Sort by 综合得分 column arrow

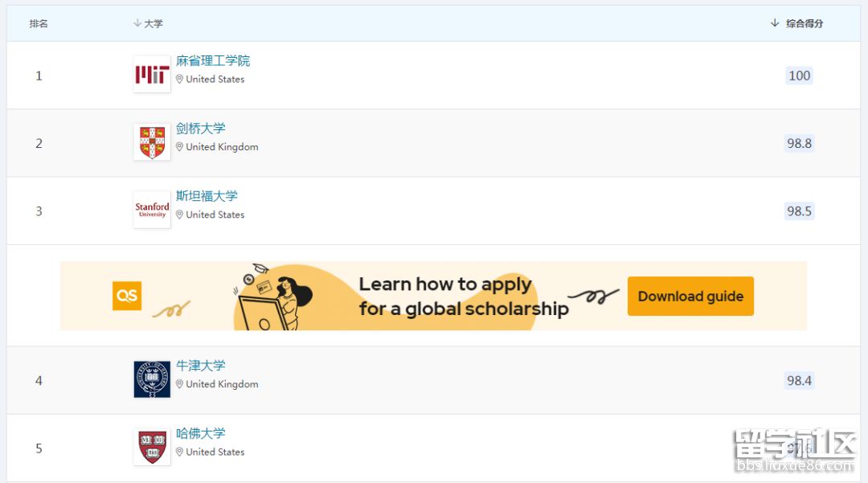tap(775, 23)
